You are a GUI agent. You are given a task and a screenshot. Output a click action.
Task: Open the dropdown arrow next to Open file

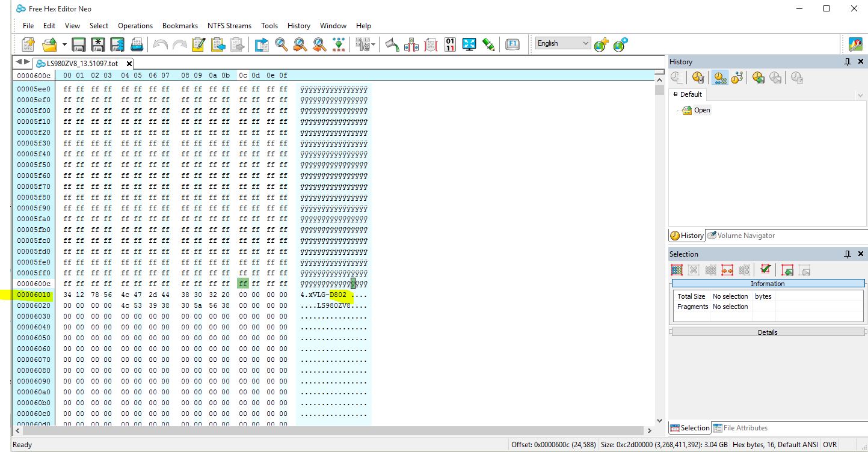pos(64,44)
